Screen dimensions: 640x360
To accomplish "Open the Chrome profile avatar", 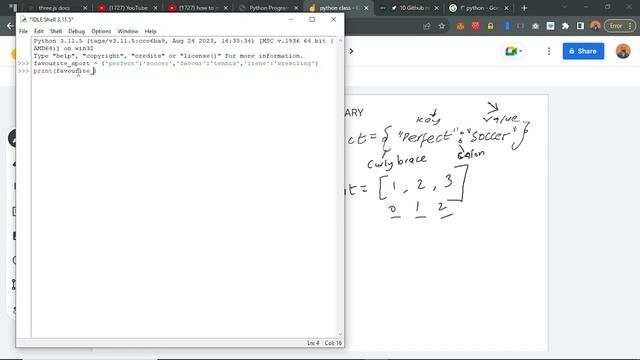I will point(595,26).
